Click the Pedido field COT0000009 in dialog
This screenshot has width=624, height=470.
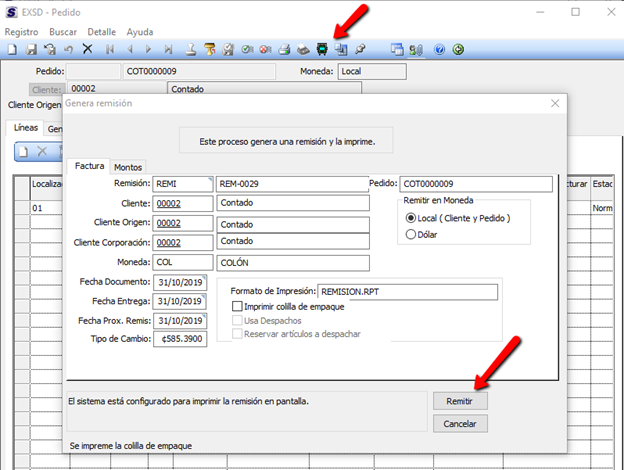coord(476,184)
